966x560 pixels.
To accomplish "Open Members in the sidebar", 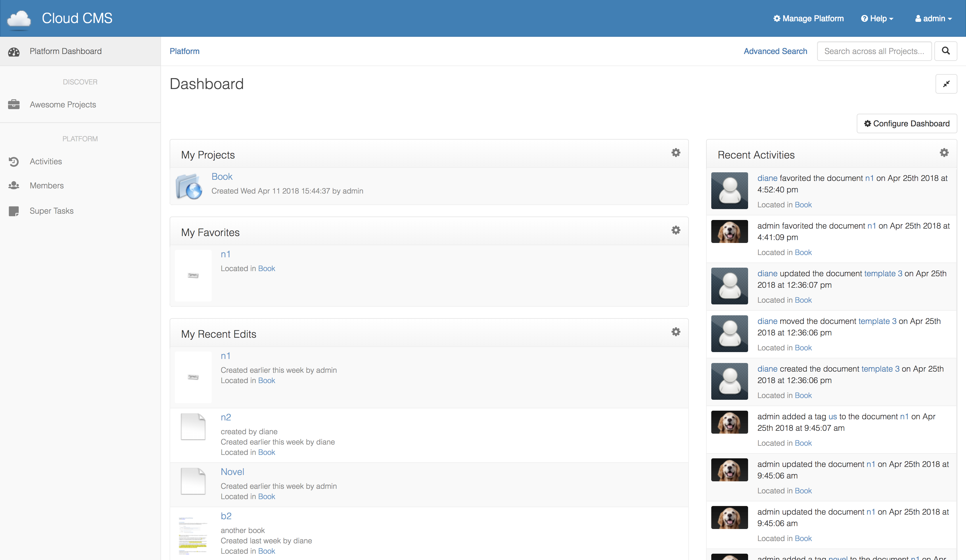I will pos(46,186).
